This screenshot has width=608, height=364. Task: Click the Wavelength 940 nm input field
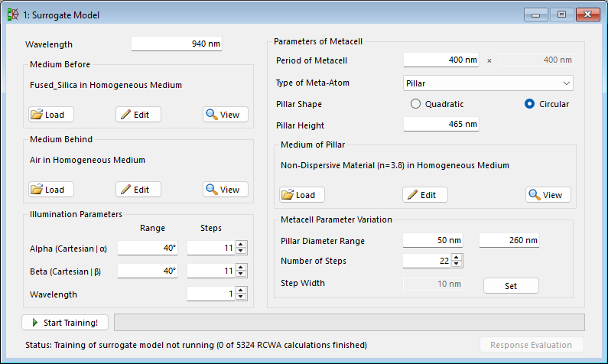pos(177,44)
